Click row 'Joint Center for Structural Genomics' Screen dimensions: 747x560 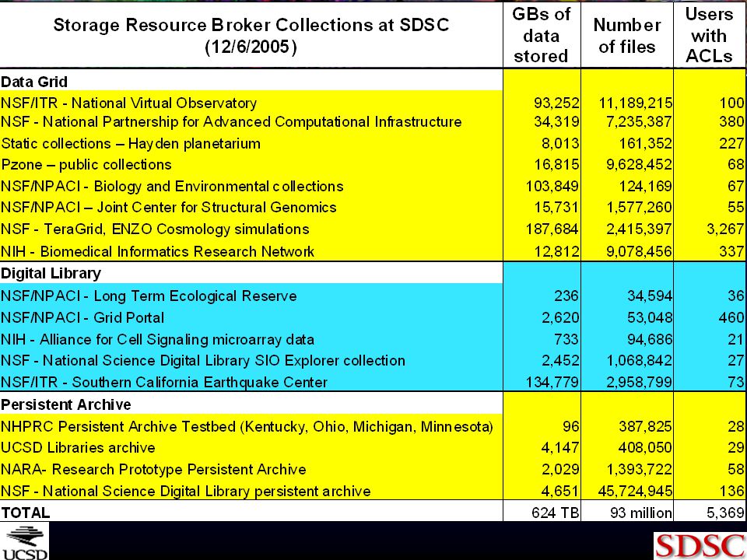coord(373,208)
